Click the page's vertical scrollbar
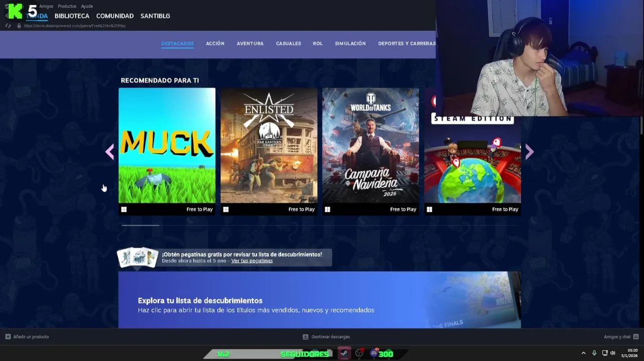This screenshot has height=361, width=644. 641,125
